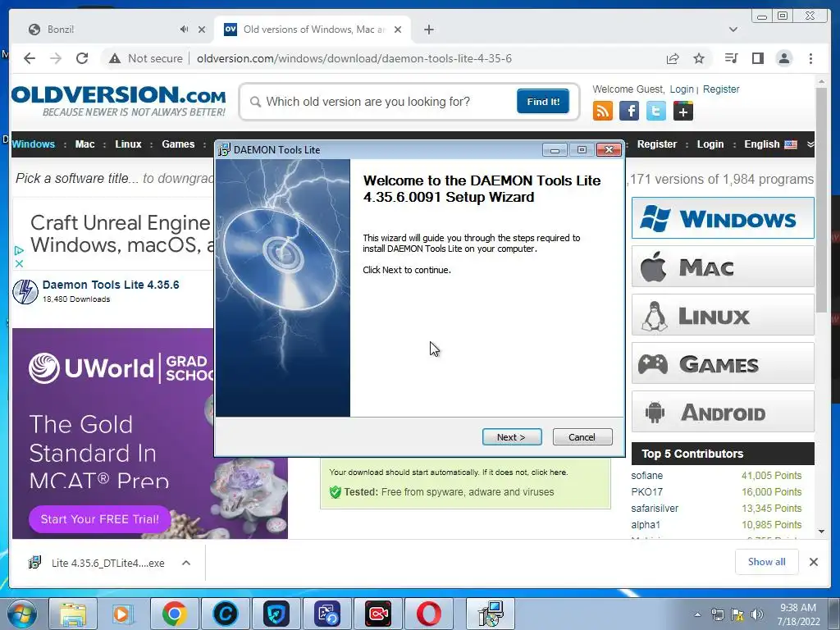Close the Old versions of Windows tab
840x630 pixels.
pos(398,30)
